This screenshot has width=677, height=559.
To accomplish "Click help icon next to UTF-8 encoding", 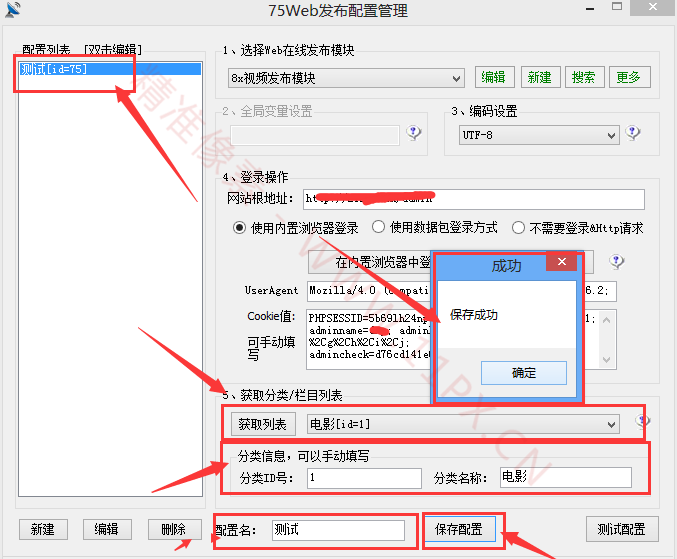I will [x=633, y=134].
